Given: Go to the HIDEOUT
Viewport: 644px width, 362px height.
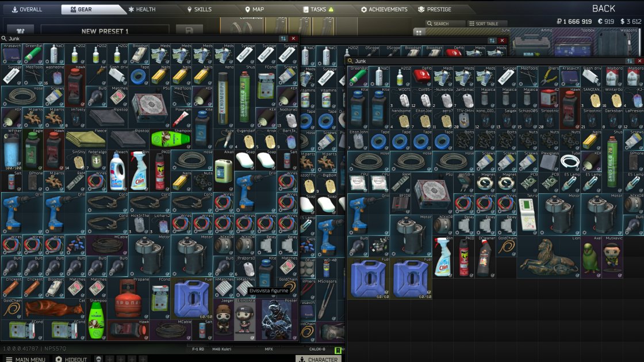Looking at the screenshot, I should click(71, 359).
